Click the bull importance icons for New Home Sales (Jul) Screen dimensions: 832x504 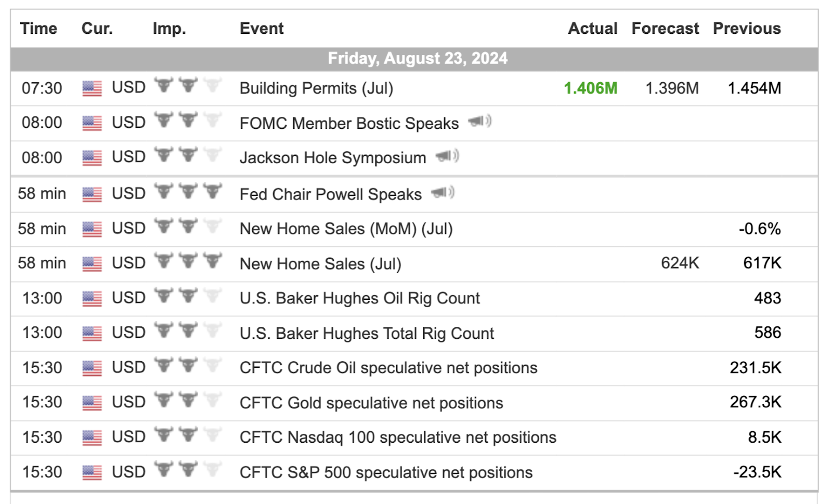click(x=188, y=260)
